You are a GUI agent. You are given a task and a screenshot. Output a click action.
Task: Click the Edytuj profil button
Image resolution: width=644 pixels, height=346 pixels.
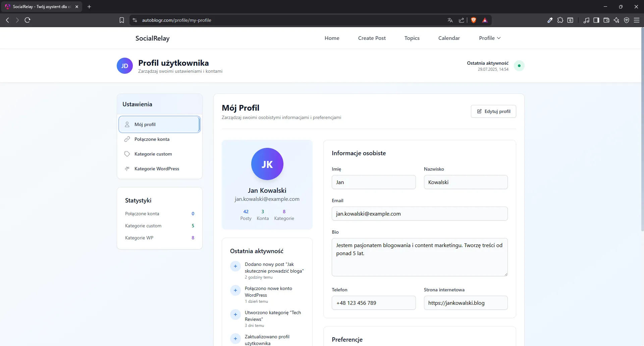[493, 111]
